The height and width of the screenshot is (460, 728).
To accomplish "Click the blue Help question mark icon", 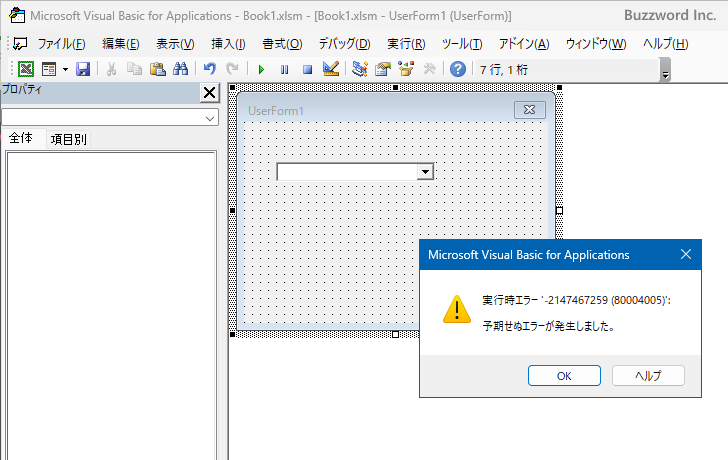I will (458, 69).
